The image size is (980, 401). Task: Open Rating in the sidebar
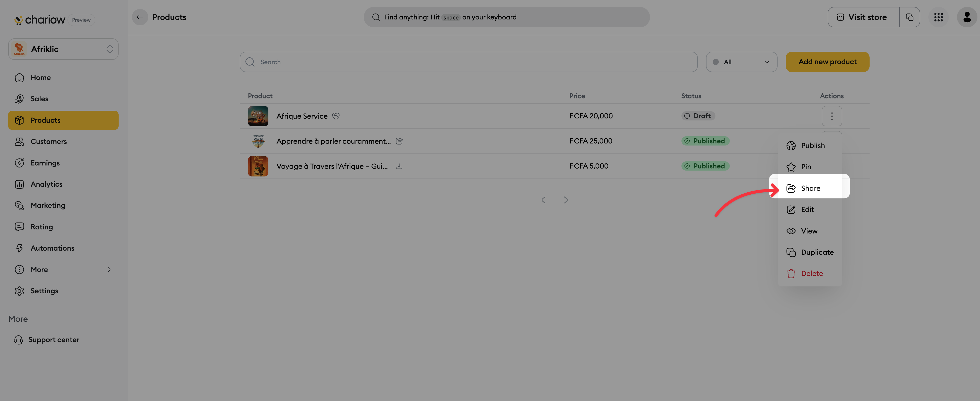click(x=63, y=227)
